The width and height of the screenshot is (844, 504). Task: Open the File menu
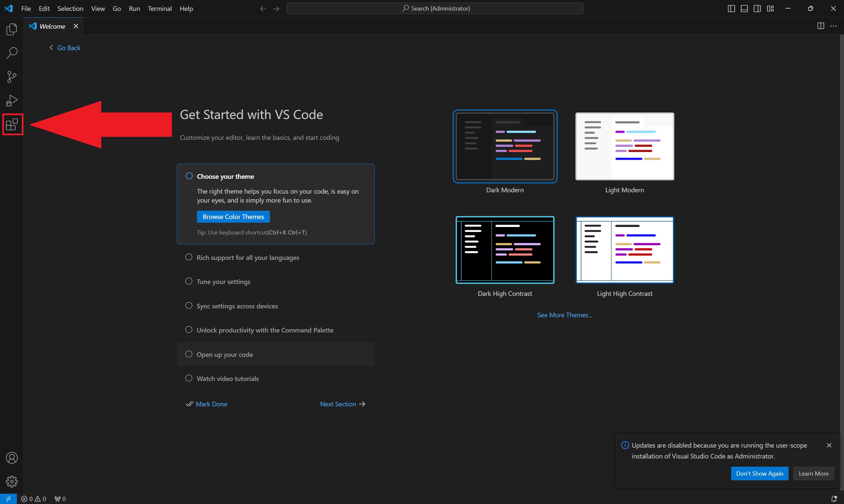(x=26, y=9)
